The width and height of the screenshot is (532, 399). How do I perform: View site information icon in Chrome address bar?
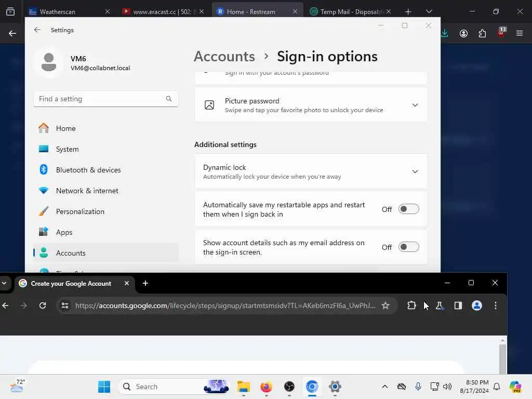[65, 305]
